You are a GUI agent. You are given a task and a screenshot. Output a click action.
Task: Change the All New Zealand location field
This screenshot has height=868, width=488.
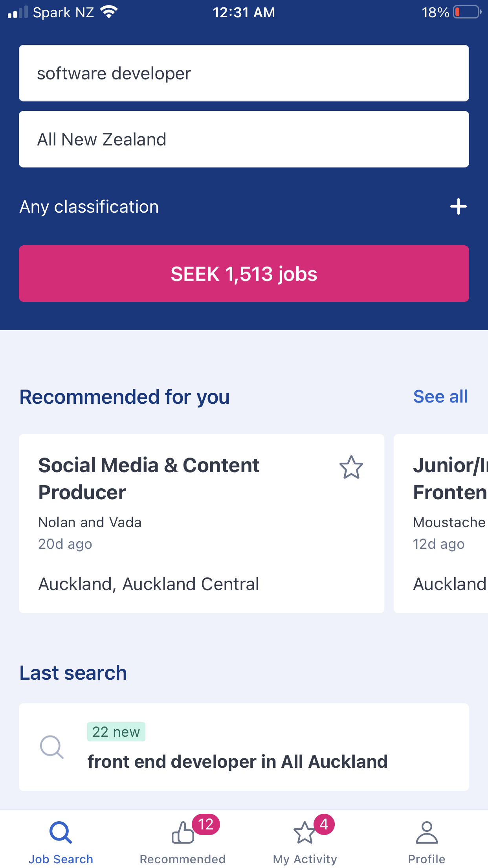pyautogui.click(x=244, y=140)
